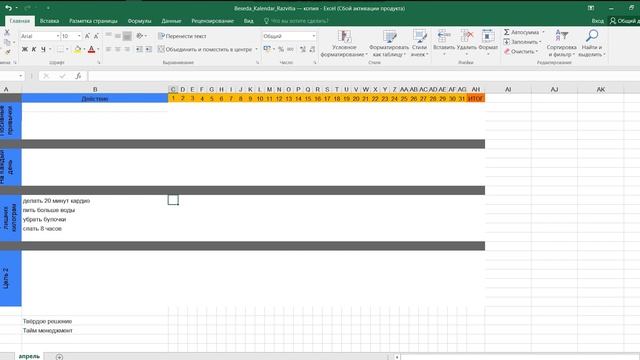Image resolution: width=640 pixels, height=360 pixels.
Task: Increase font size with larger A icon
Action: [x=87, y=36]
